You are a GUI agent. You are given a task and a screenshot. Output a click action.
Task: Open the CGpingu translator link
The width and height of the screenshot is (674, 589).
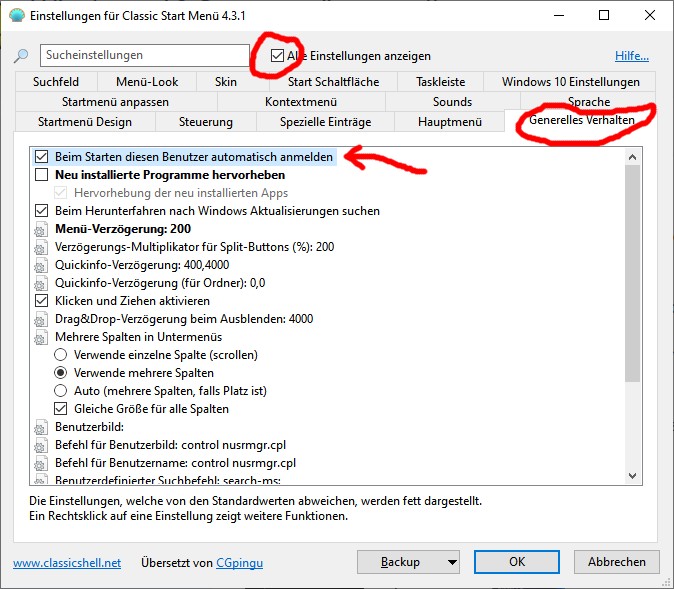tap(239, 563)
